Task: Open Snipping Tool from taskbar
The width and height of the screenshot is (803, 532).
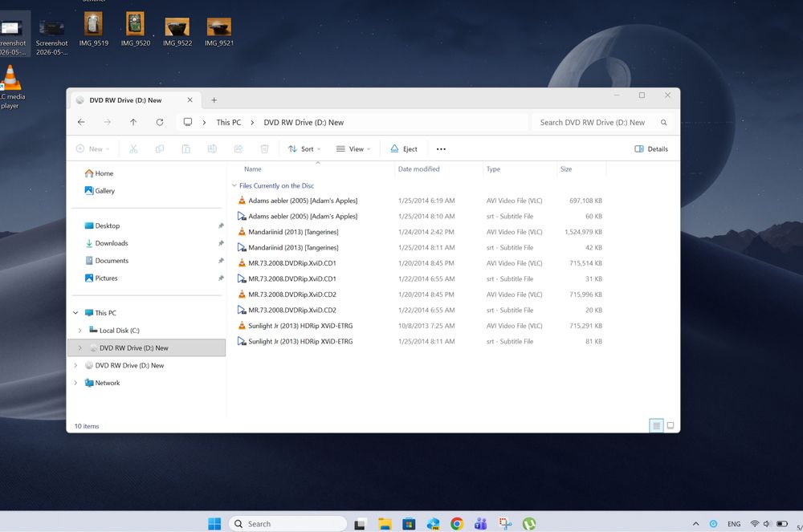Action: point(505,523)
